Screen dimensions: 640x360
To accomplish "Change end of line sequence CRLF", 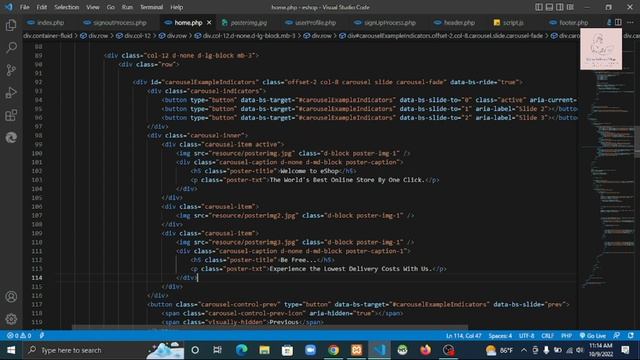I will point(547,336).
